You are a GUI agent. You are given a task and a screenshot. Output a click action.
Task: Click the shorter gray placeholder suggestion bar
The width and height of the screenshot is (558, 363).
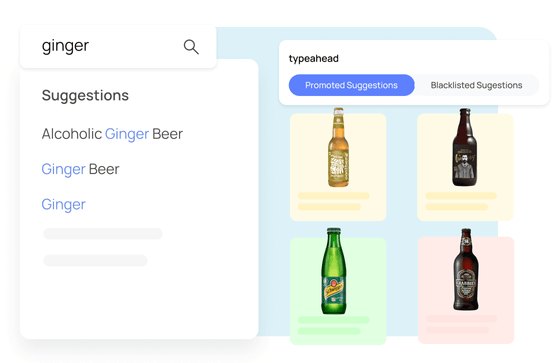coord(95,260)
